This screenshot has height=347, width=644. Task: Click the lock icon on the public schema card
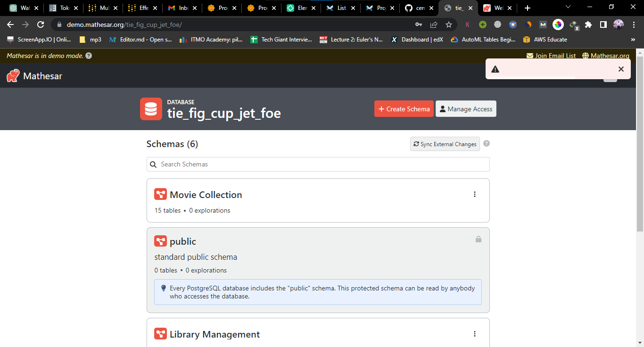tap(479, 239)
